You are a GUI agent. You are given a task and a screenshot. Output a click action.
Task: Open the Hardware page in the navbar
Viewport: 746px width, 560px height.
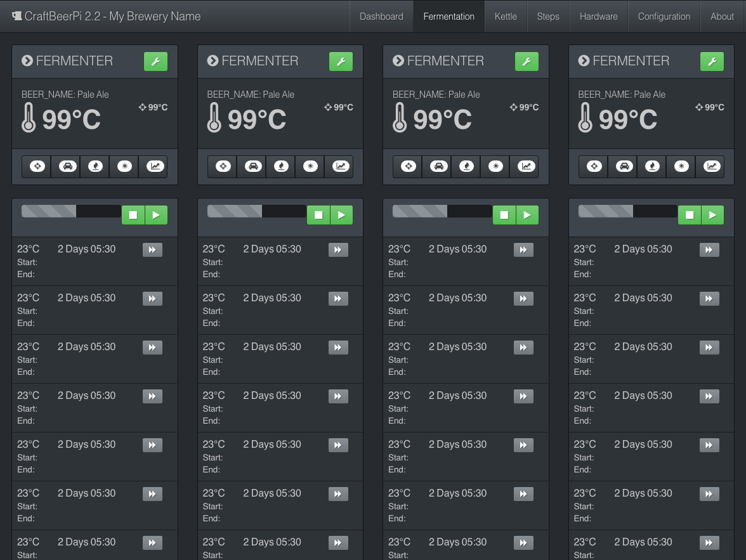point(598,16)
